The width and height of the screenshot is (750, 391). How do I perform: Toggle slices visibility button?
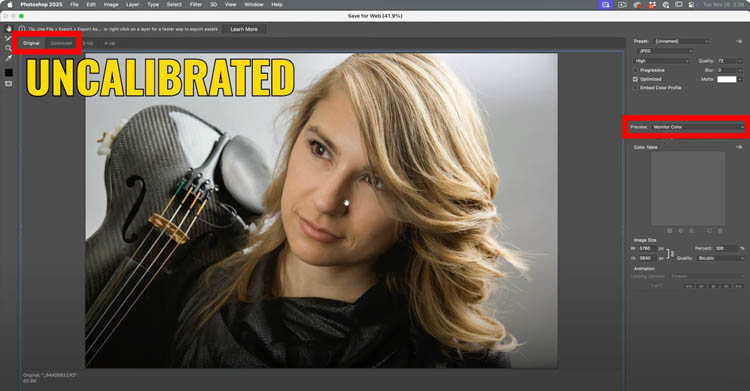[9, 84]
